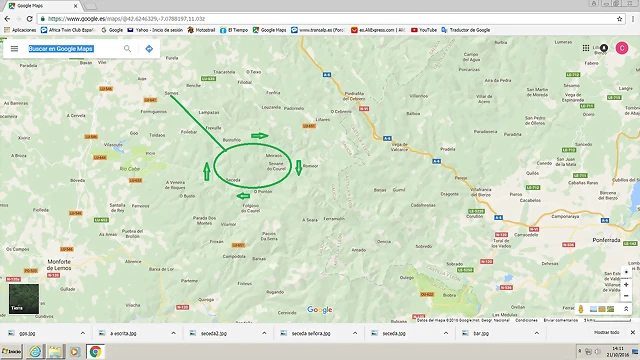Click the Samos town label

pos(171,93)
